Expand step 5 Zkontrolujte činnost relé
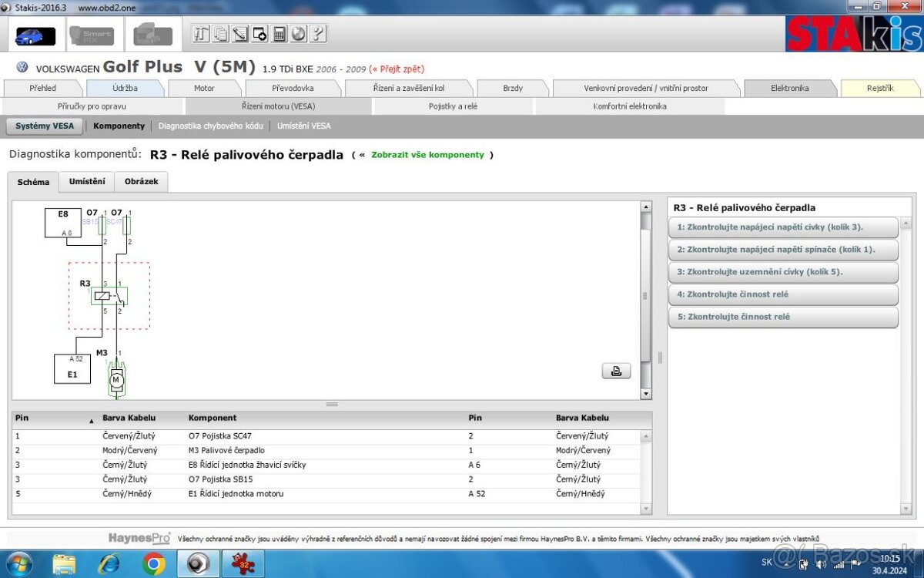Image resolution: width=924 pixels, height=578 pixels. (x=783, y=317)
